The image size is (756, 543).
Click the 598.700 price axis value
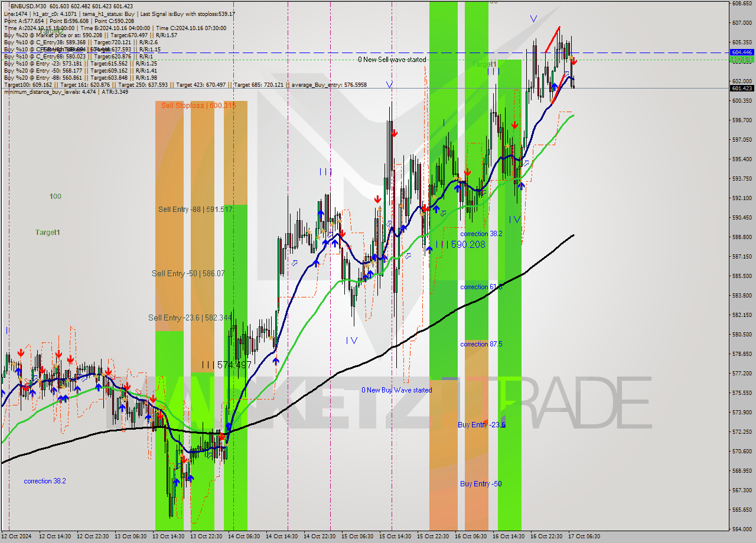pos(742,120)
